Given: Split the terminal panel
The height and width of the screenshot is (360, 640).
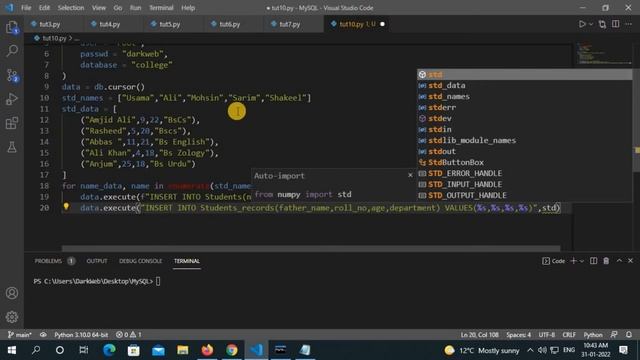Looking at the screenshot, I should [593, 261].
